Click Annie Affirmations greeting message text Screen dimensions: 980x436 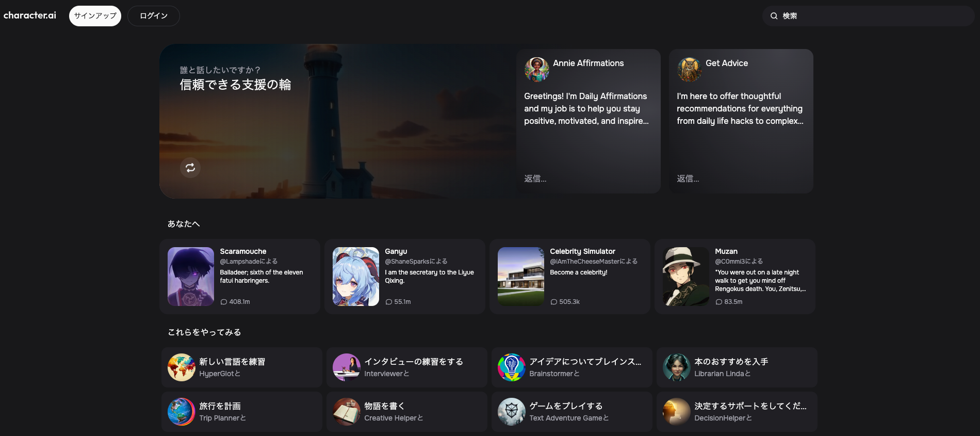pyautogui.click(x=586, y=108)
